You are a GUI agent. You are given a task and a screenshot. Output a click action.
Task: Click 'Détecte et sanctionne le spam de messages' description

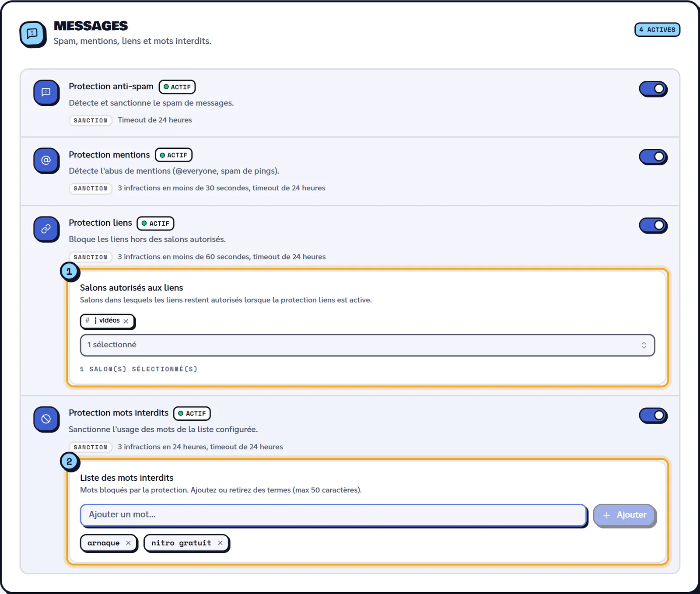pyautogui.click(x=151, y=103)
